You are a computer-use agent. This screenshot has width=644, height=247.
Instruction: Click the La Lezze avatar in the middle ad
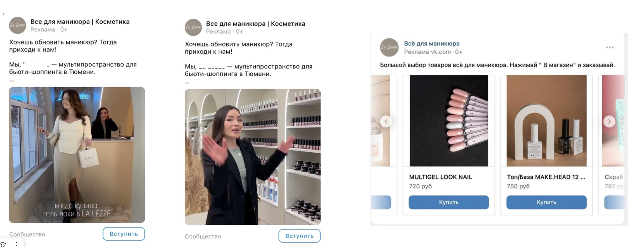[193, 27]
